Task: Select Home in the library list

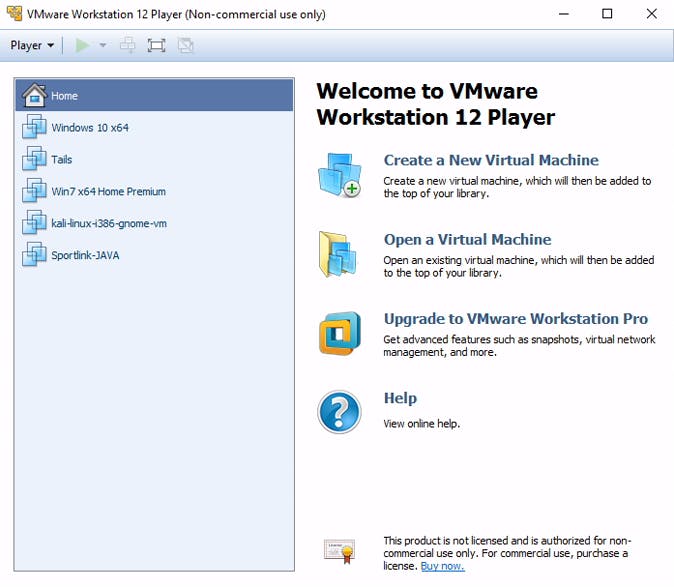Action: coord(154,95)
